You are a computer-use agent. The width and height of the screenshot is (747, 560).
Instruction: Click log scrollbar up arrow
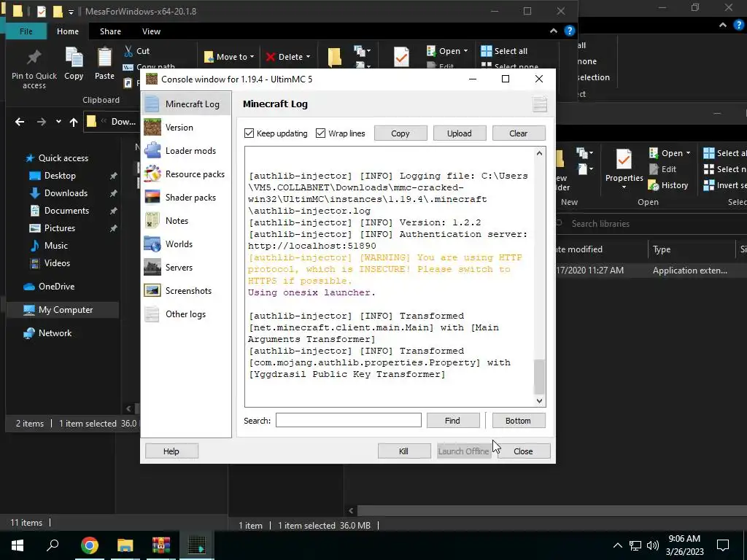[x=539, y=153]
